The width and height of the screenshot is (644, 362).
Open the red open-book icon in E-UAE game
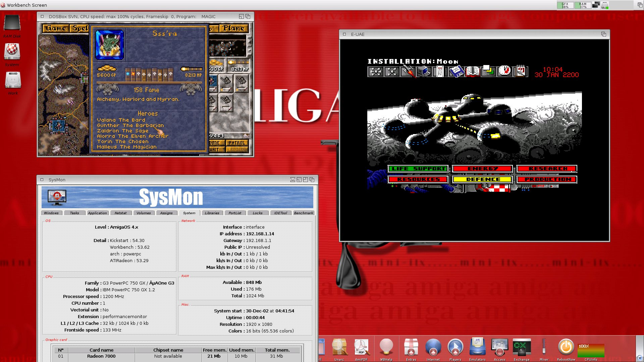coord(472,71)
